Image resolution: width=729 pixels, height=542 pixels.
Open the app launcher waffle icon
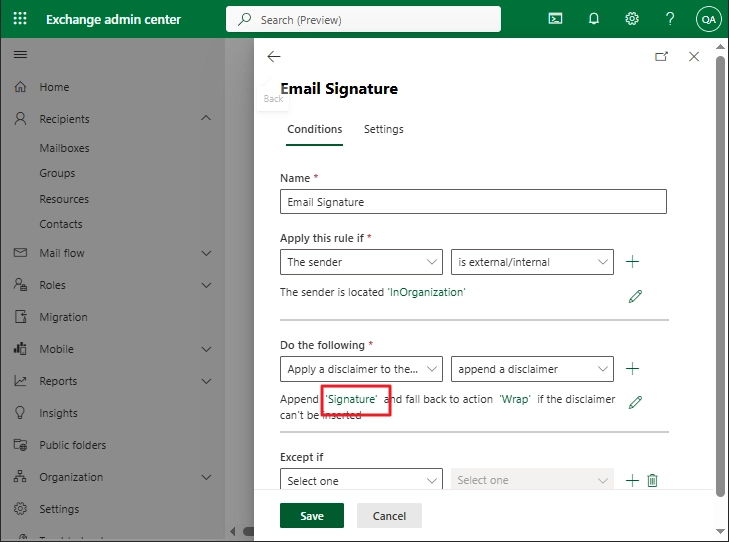[20, 19]
